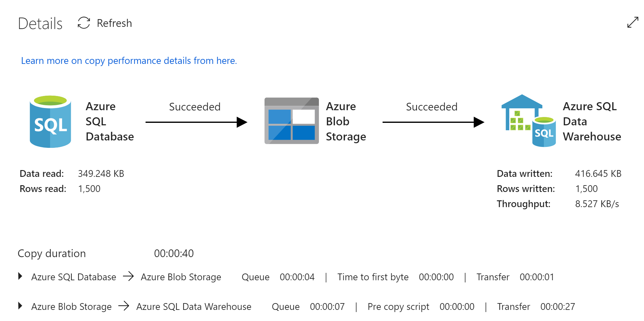This screenshot has width=644, height=321.
Task: Open the copy performance details link
Action: [129, 61]
